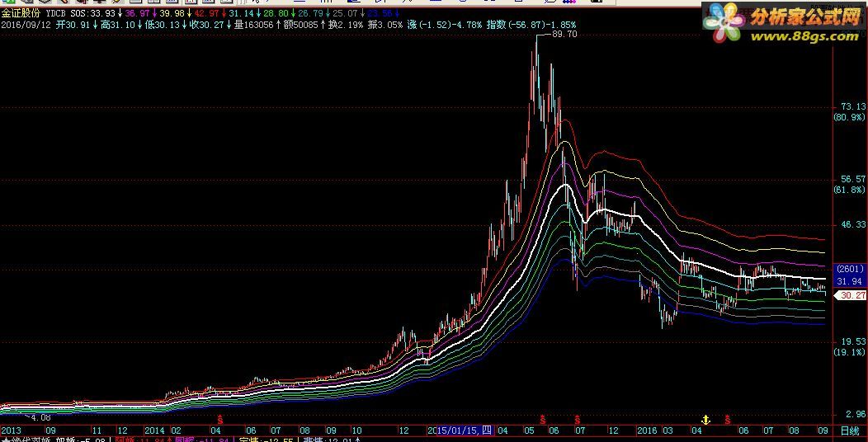
Task: Click the (80.9%) retracement label
Action: [x=849, y=117]
